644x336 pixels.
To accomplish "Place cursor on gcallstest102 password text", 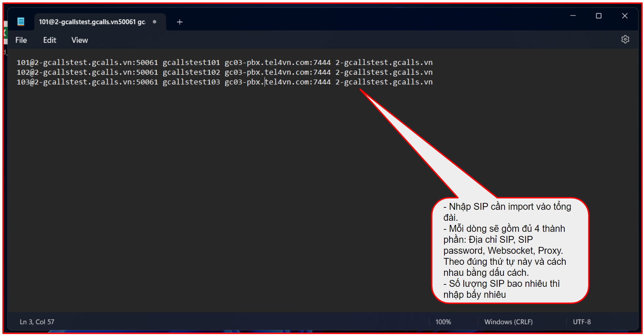I will [x=191, y=72].
